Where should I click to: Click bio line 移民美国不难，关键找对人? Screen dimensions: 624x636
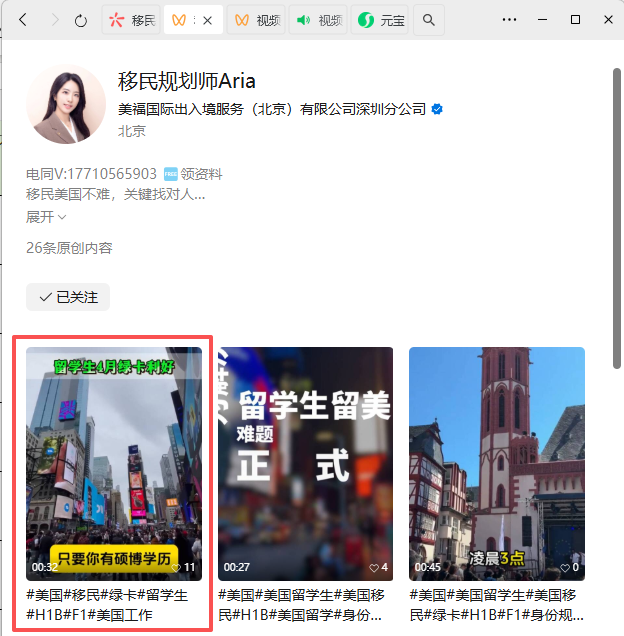coord(116,194)
